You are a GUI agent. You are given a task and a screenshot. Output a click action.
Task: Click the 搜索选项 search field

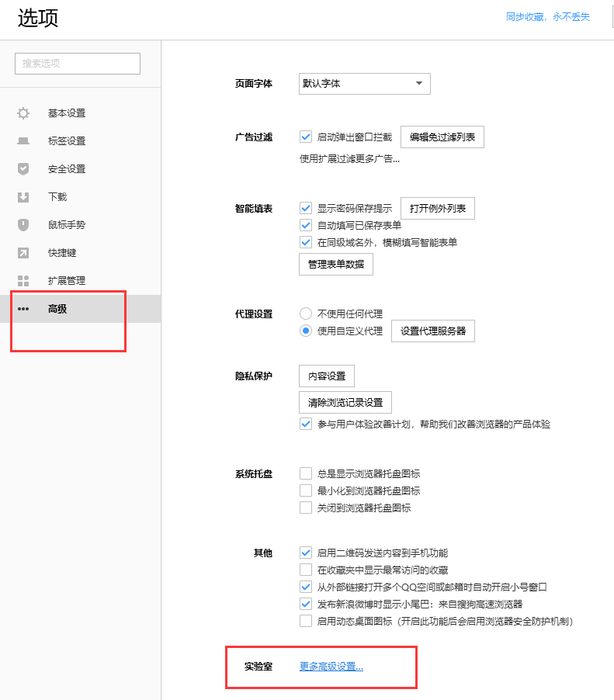(x=78, y=64)
